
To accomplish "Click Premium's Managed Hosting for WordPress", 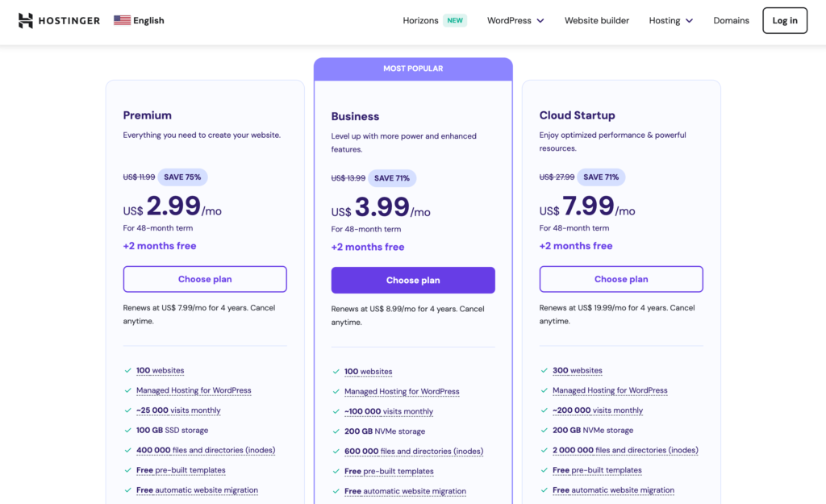I will pos(194,390).
